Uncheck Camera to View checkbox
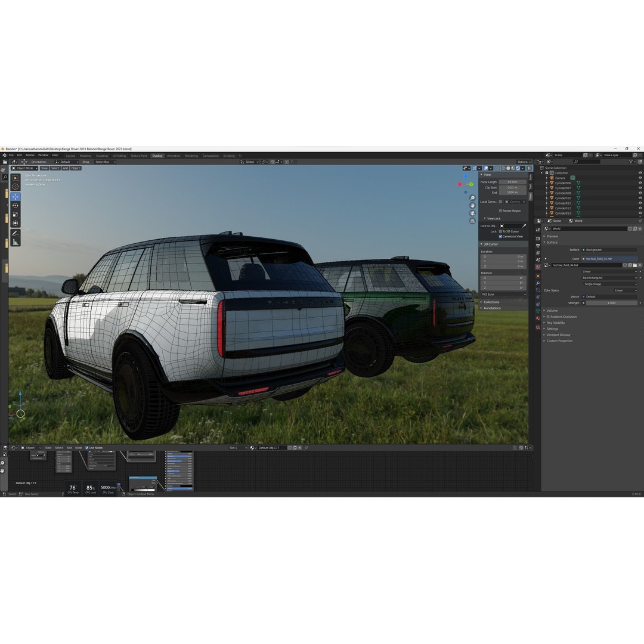 (x=500, y=237)
